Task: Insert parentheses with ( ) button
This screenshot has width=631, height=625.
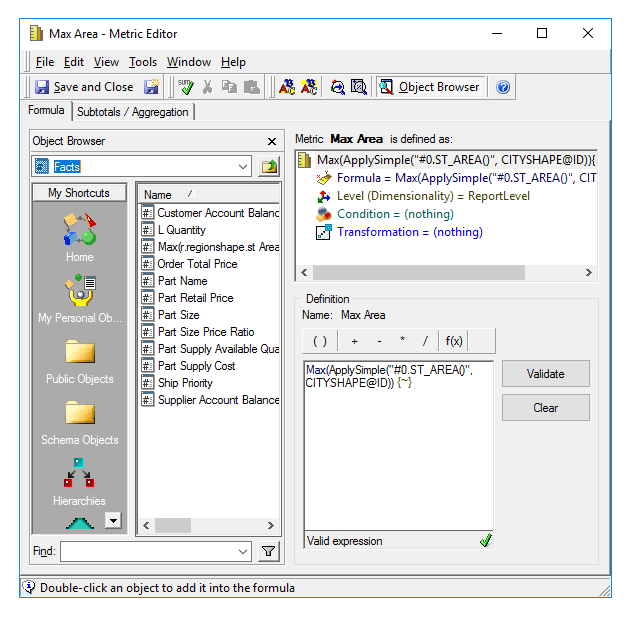Action: (x=320, y=341)
